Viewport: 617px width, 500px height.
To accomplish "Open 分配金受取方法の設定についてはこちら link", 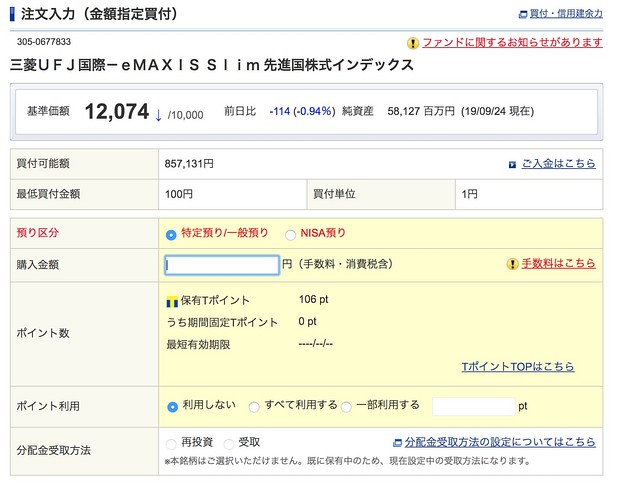I will pyautogui.click(x=500, y=442).
